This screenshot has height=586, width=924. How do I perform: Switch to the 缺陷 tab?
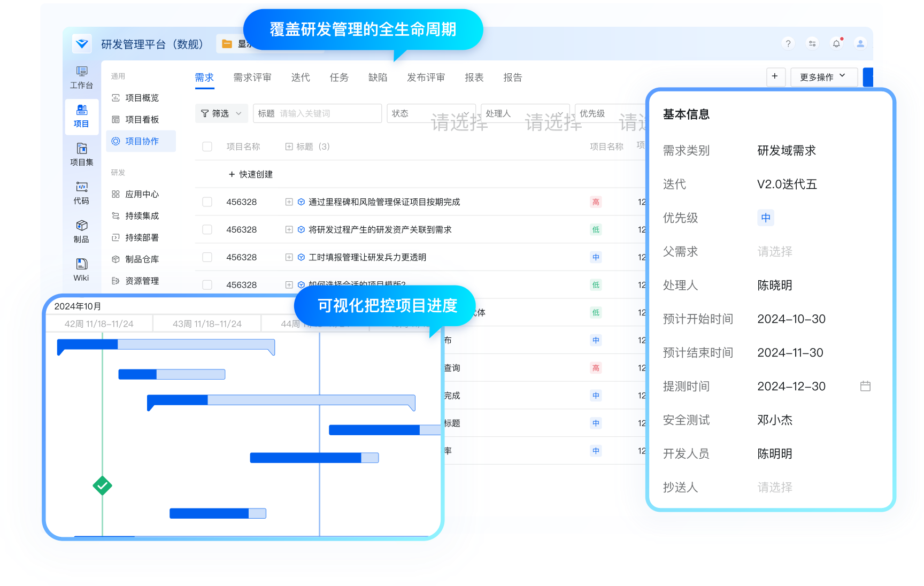tap(378, 78)
